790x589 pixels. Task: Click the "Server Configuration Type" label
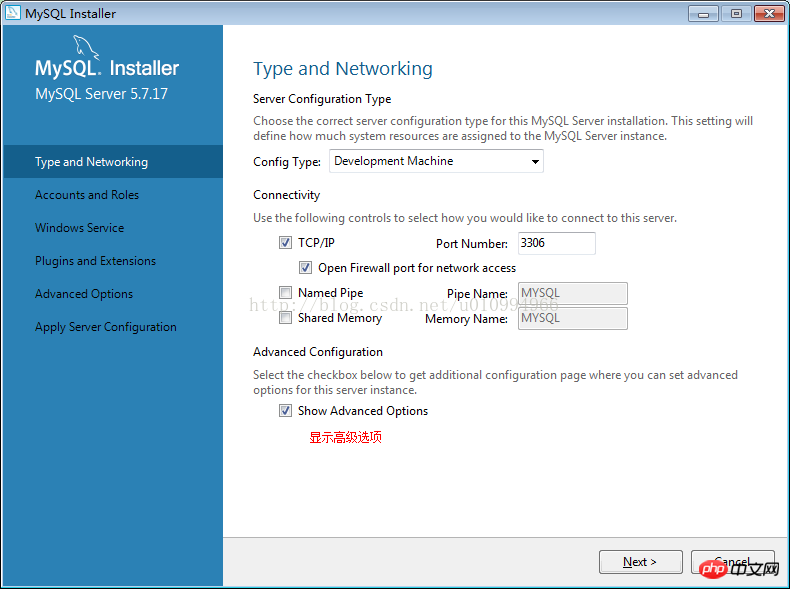pos(322,99)
